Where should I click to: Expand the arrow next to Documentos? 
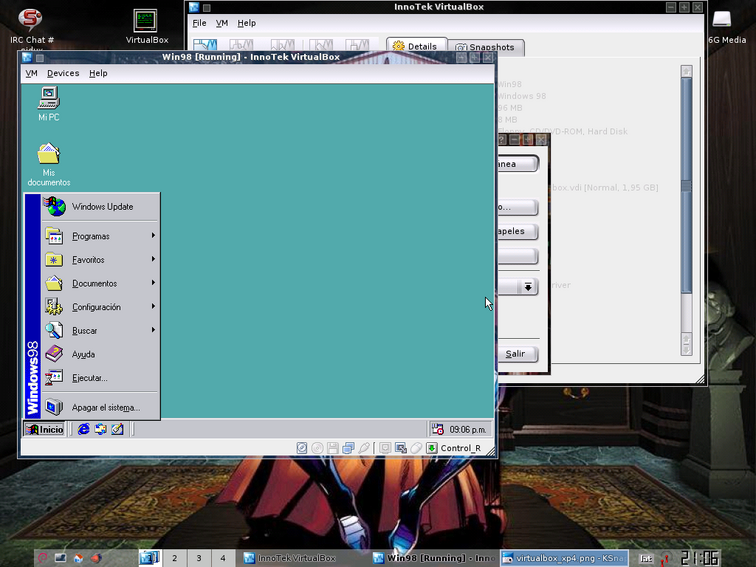pyautogui.click(x=153, y=283)
